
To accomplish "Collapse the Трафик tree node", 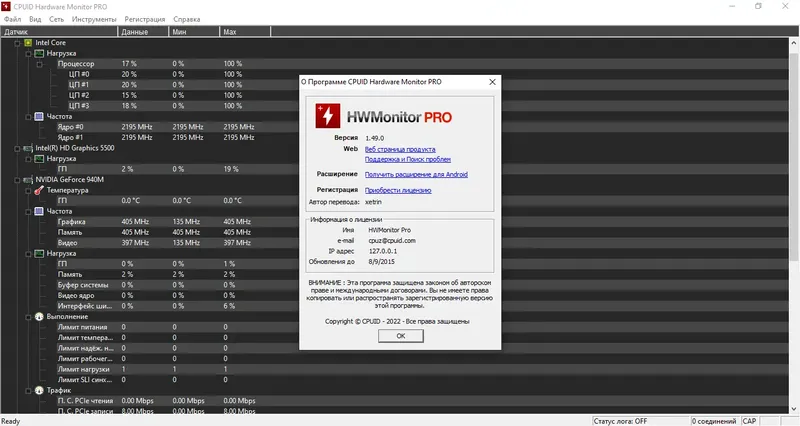I will pyautogui.click(x=29, y=391).
